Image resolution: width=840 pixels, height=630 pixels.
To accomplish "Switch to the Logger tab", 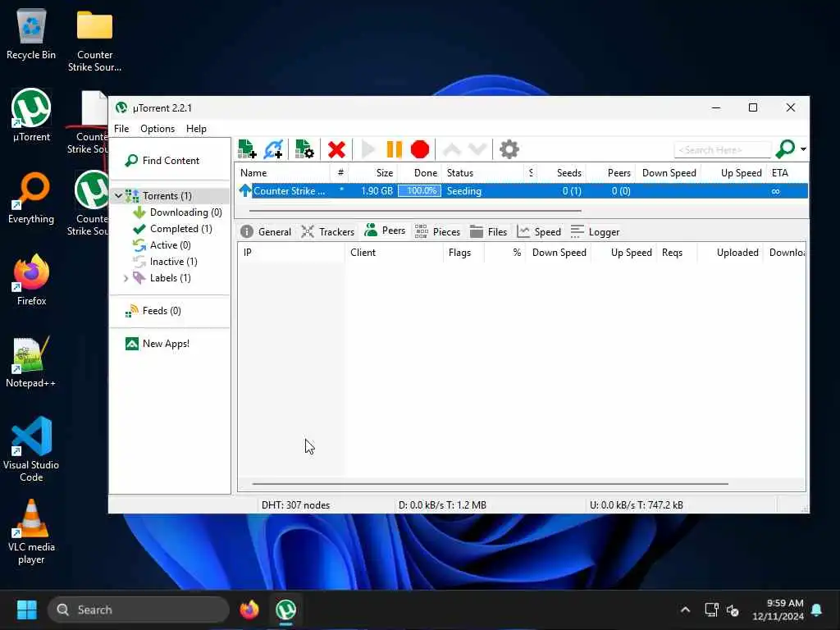I will tap(596, 231).
